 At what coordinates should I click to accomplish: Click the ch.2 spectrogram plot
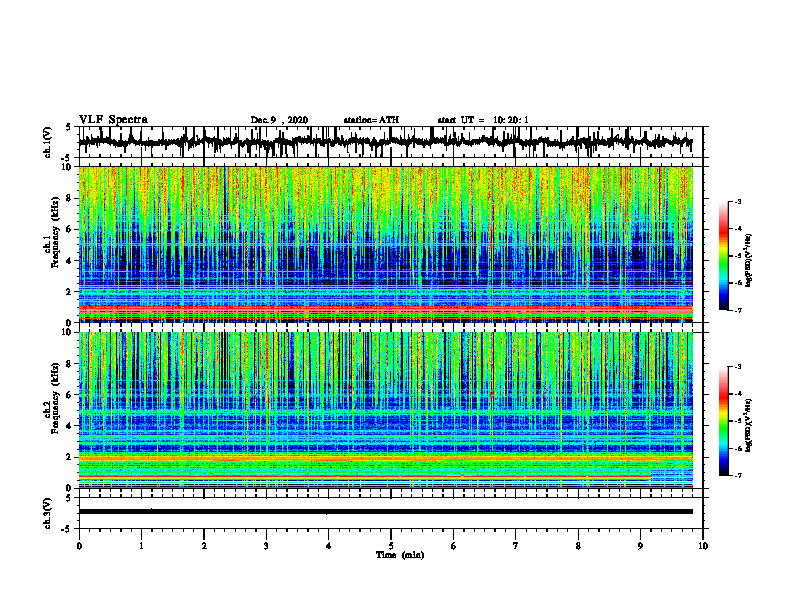[x=386, y=410]
